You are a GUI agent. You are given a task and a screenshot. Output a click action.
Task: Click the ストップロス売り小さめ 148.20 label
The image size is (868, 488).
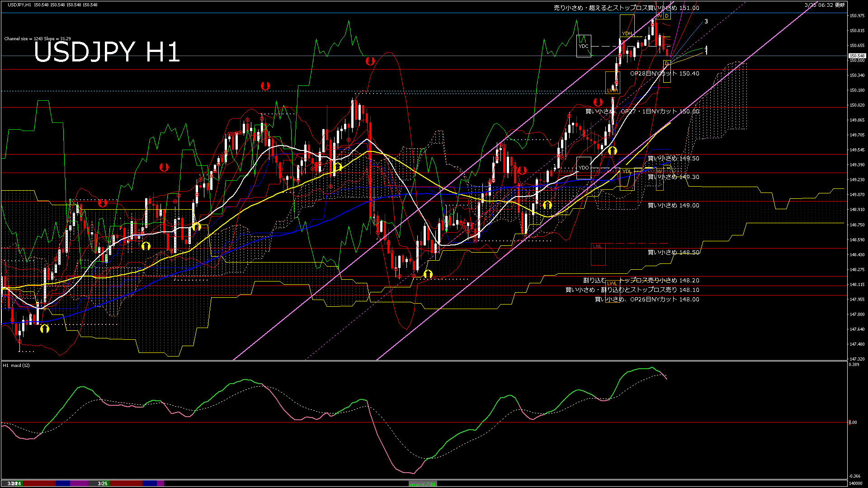pos(641,281)
